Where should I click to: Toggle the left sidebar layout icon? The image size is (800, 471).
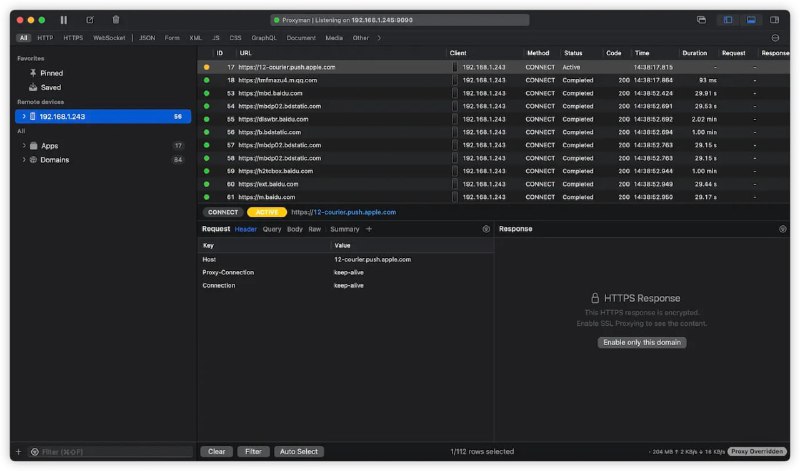click(x=728, y=20)
